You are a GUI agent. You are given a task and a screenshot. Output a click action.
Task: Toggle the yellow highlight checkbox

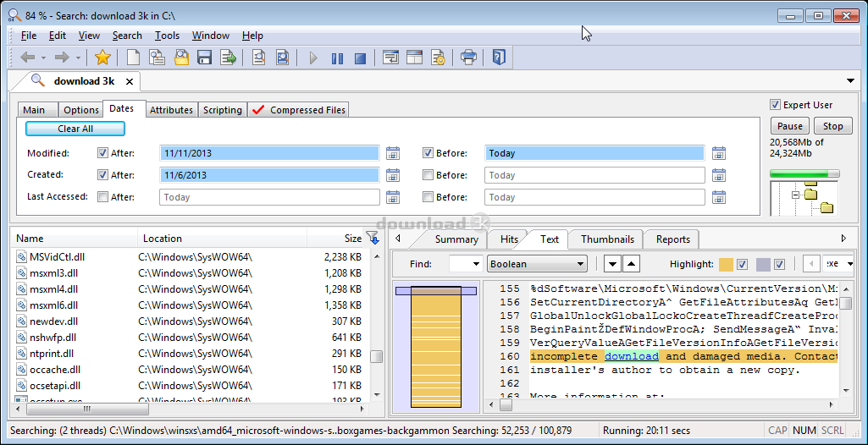click(743, 264)
